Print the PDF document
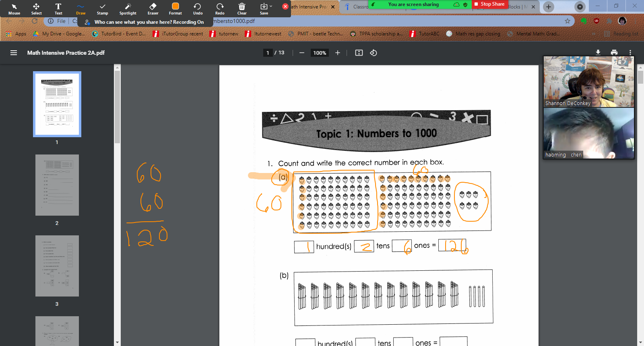644x346 pixels. coord(614,53)
